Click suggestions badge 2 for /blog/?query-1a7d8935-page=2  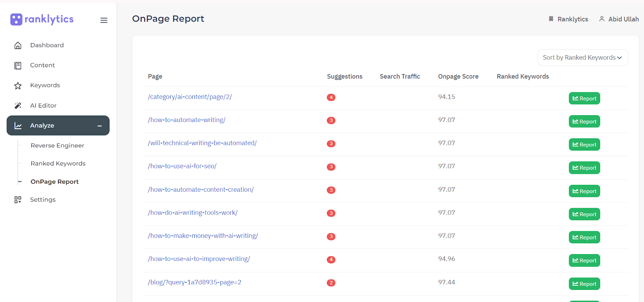tap(331, 283)
